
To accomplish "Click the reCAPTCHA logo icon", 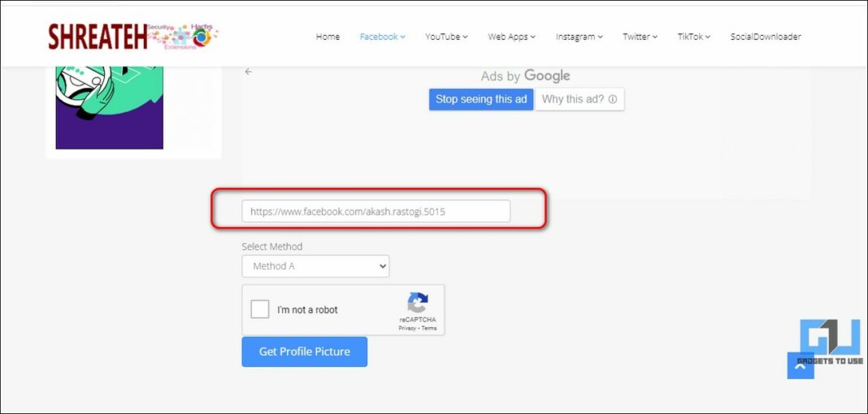I will (x=418, y=303).
